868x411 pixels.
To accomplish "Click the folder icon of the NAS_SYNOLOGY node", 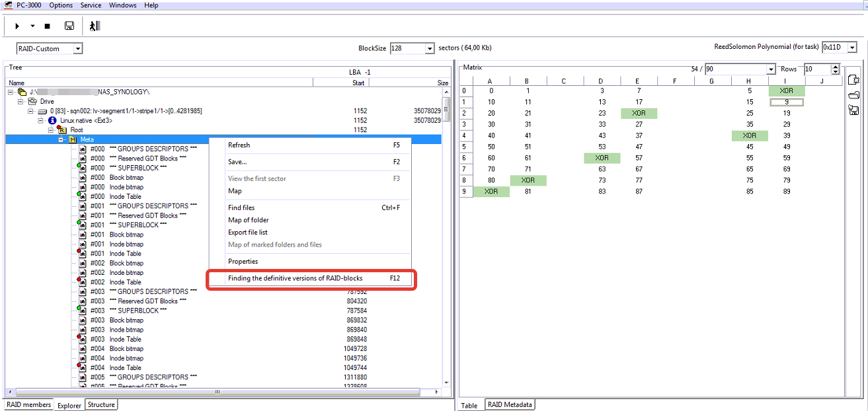I will pos(22,92).
